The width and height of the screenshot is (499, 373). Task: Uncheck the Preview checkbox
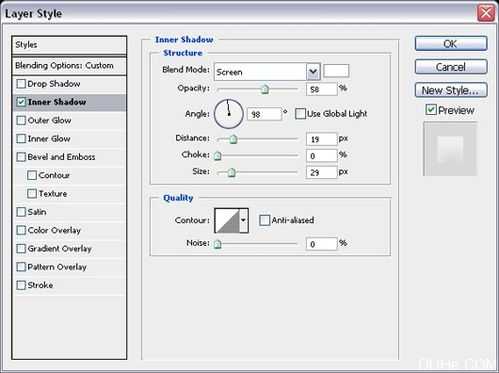(431, 110)
